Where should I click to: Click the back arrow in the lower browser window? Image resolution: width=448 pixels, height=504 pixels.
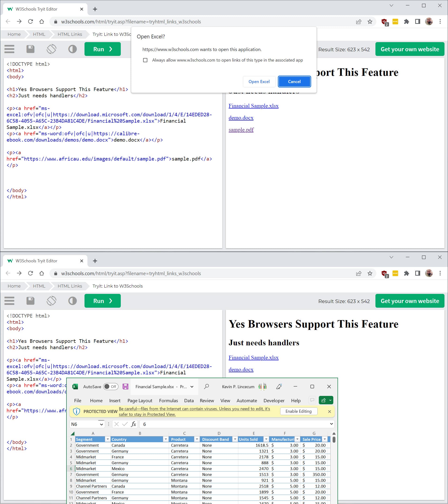click(8, 273)
